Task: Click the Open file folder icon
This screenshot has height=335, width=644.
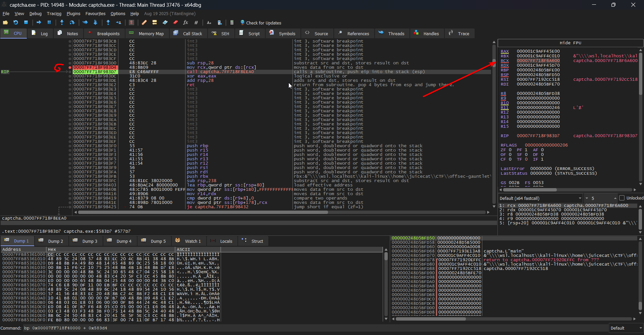Action: coord(5,22)
